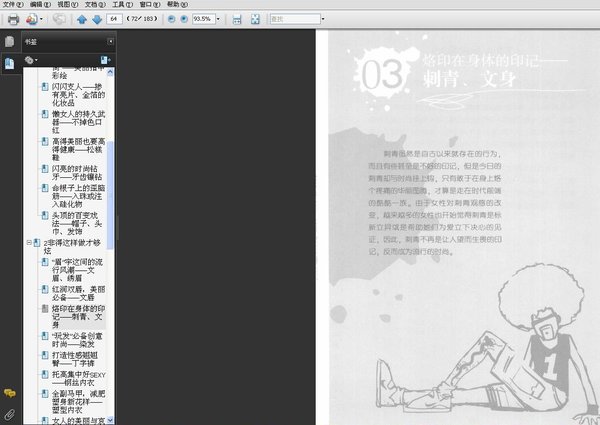Select bookmark 打造性感翘翘臀——丁字裤

(x=75, y=359)
